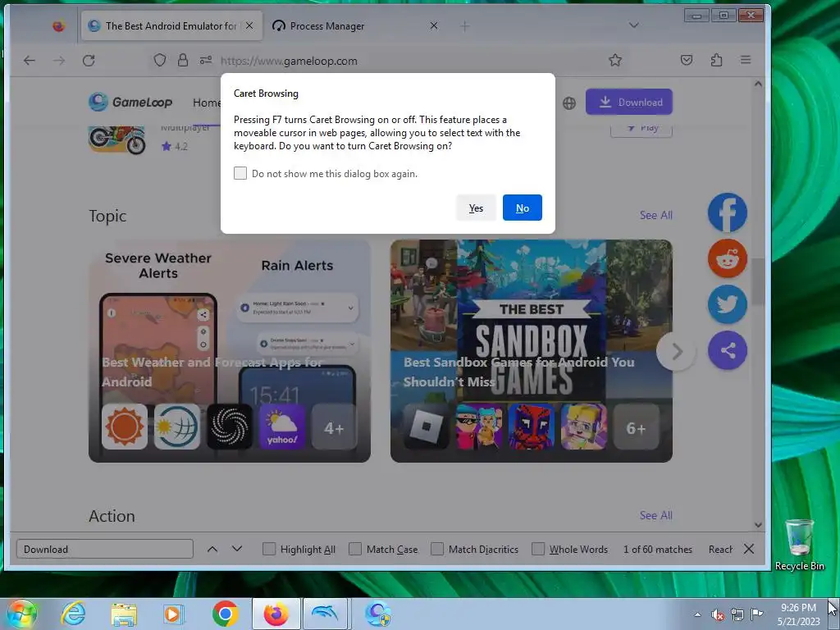Screen dimensions: 840x630
Task: Open the tracking protection shield icon
Action: coord(160,60)
